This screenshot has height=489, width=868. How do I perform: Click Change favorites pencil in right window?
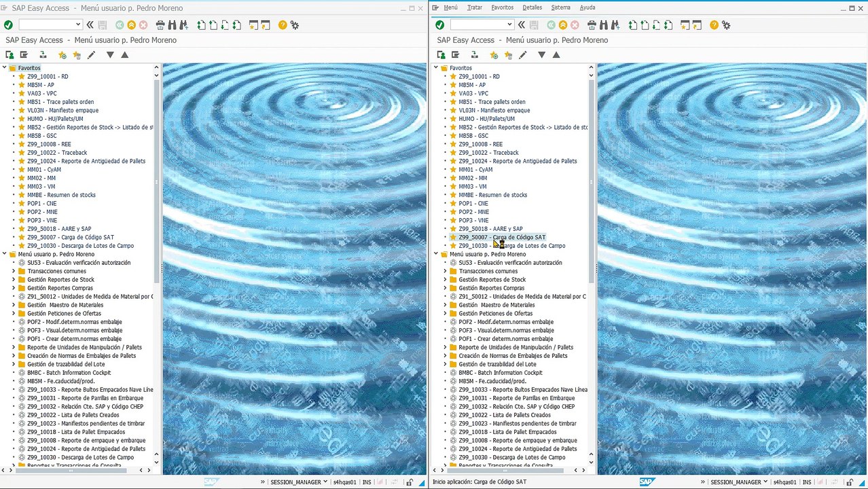(523, 55)
